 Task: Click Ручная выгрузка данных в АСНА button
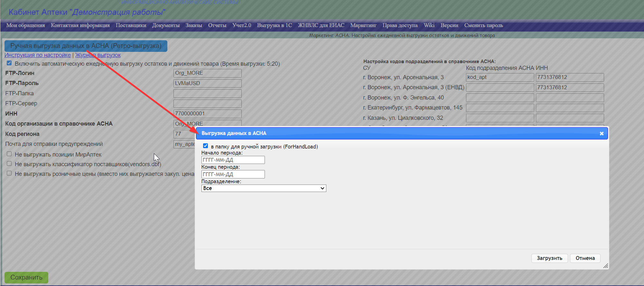86,46
